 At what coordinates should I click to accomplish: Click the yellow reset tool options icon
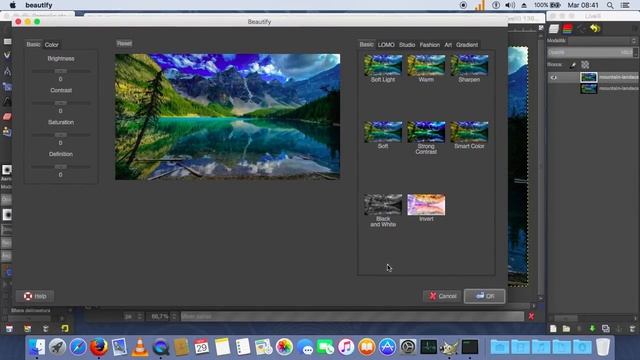point(64,329)
